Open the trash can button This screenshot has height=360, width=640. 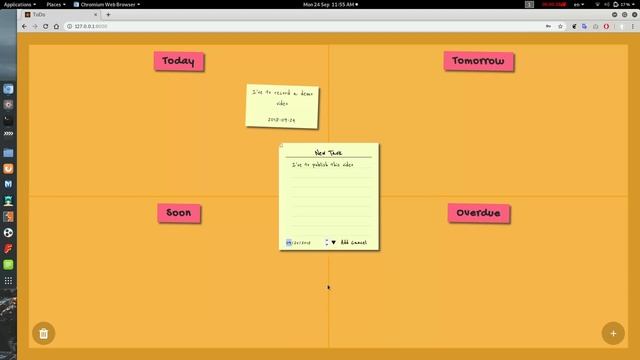(44, 333)
